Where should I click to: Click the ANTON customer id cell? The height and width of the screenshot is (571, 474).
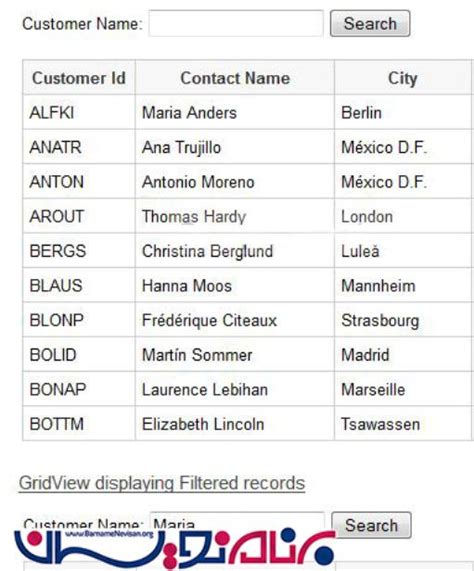pos(79,181)
